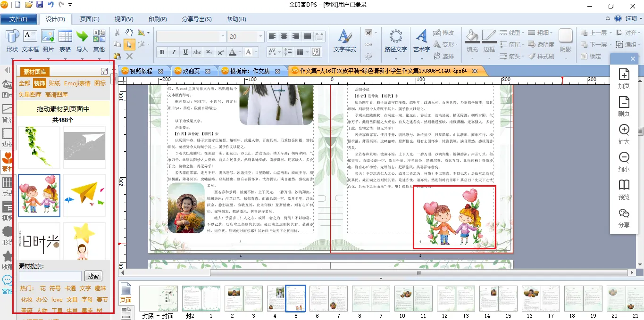Select the yellow paper airplane material thumbnail
The width and height of the screenshot is (644, 320).
84,195
